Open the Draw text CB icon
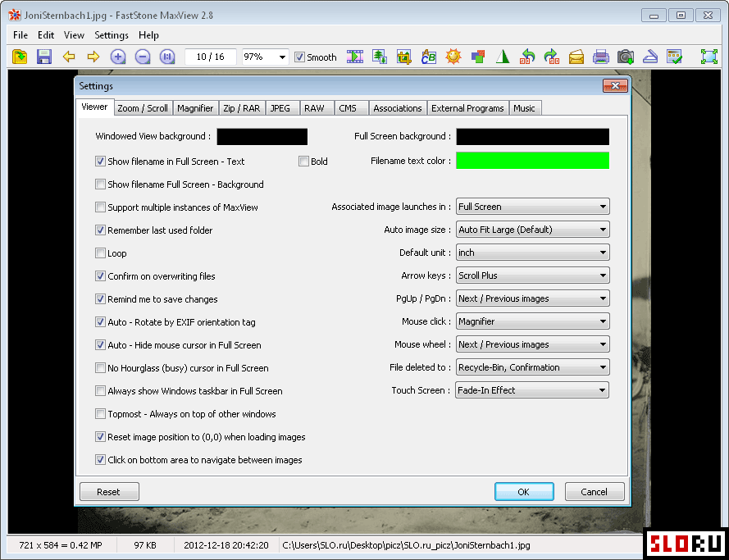This screenshot has width=729, height=560. pos(429,57)
